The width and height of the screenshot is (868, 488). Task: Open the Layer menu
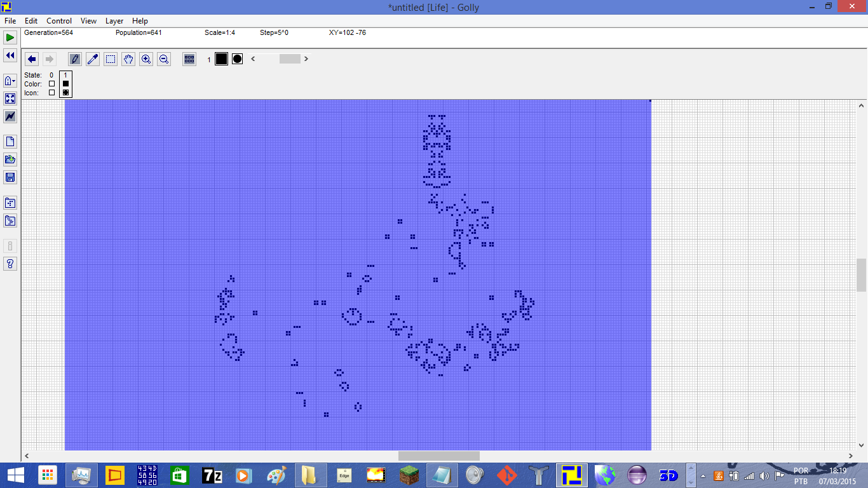click(x=114, y=21)
